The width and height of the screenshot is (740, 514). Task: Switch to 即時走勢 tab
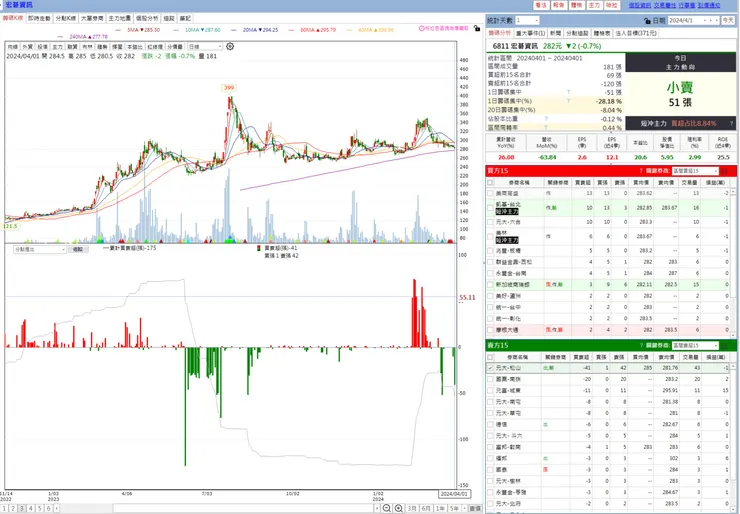[x=39, y=18]
